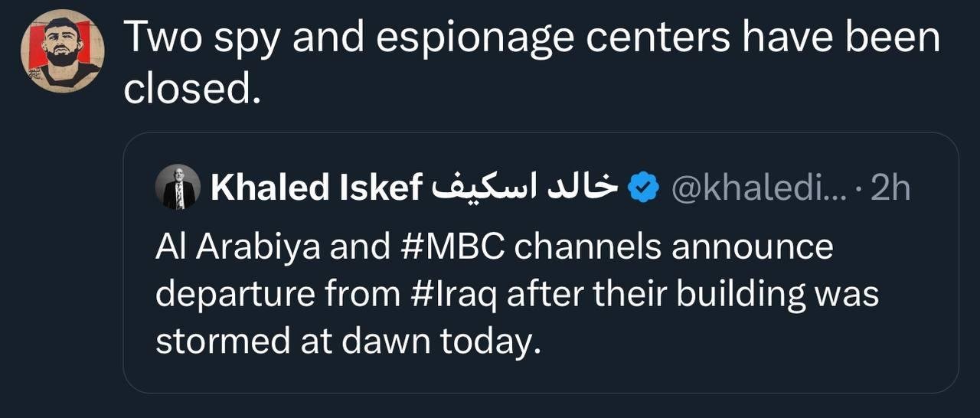The height and width of the screenshot is (418, 980).
Task: Click the line "stormed at dawn today."
Action: click(x=348, y=341)
